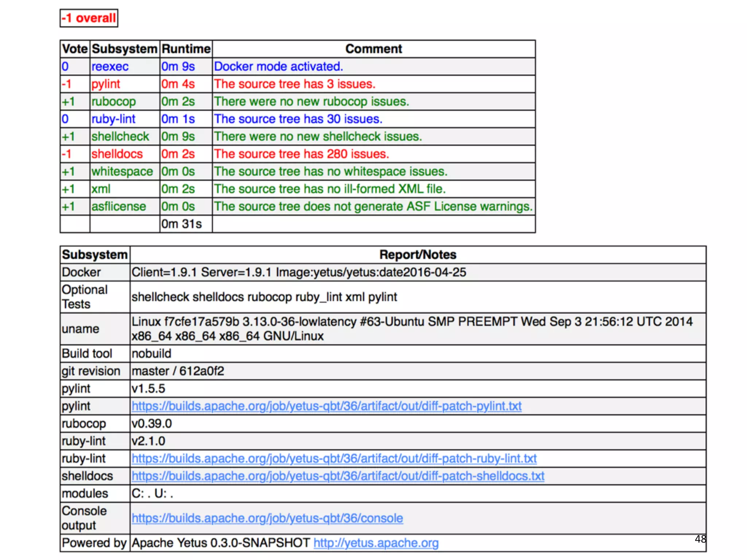Select the green 'xml' subsystem cell

pyautogui.click(x=125, y=189)
